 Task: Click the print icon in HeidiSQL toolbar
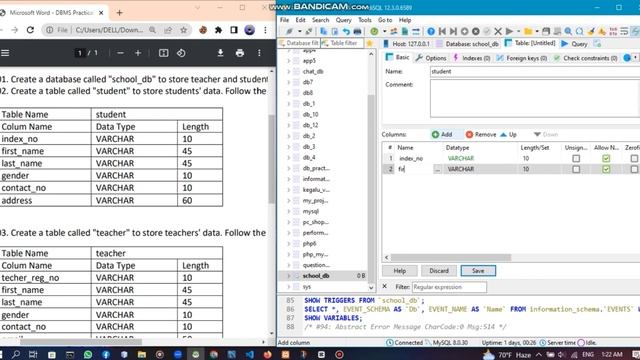point(358,31)
